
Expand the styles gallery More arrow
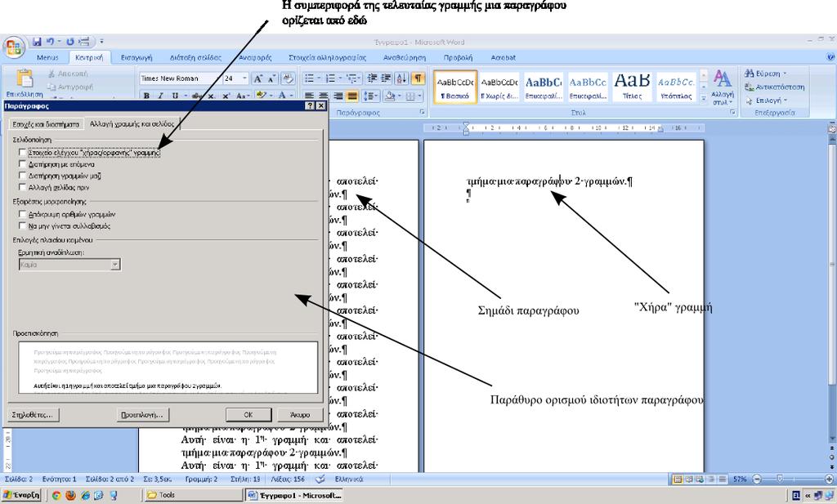(704, 99)
